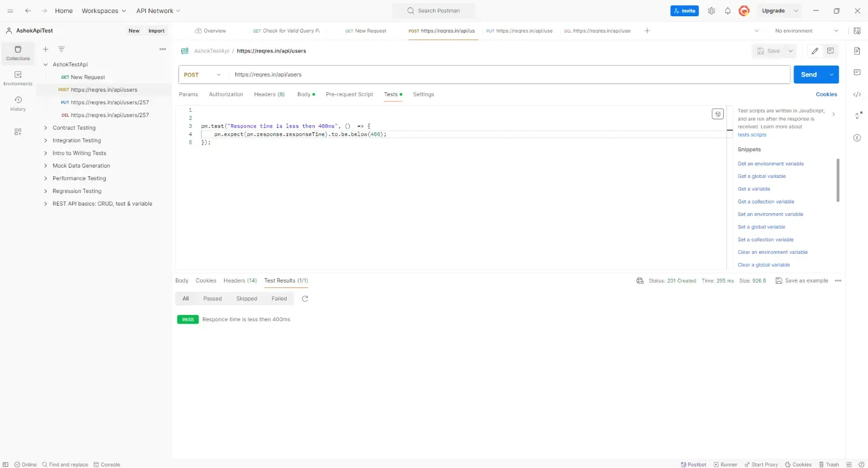Show only Passed test results
This screenshot has height=468, width=868.
pyautogui.click(x=212, y=299)
